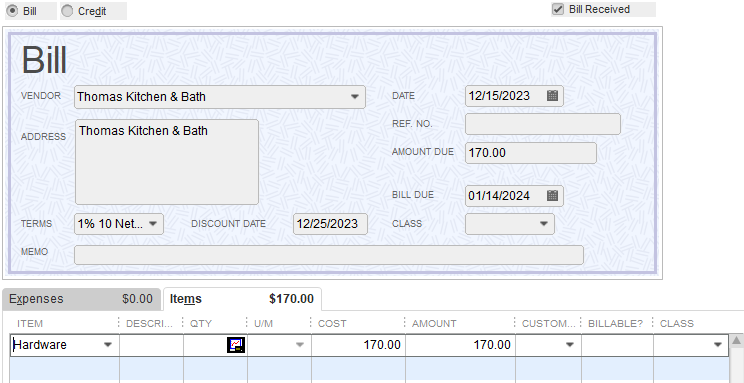Viewport: 744px width, 383px height.
Task: Open the Customer:Job dropdown in item row
Action: point(569,345)
